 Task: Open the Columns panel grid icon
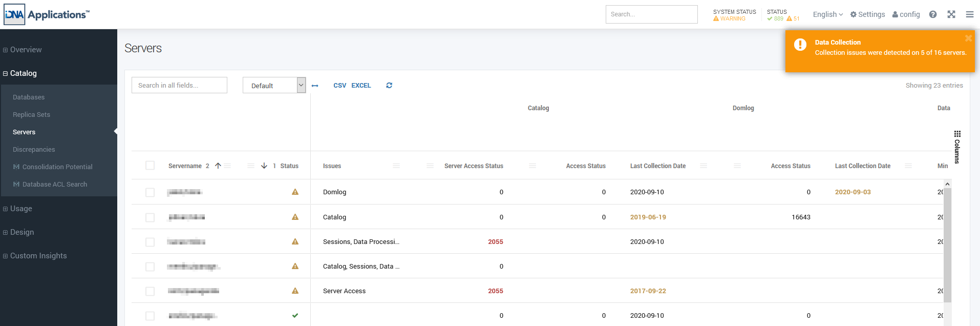pos(957,134)
